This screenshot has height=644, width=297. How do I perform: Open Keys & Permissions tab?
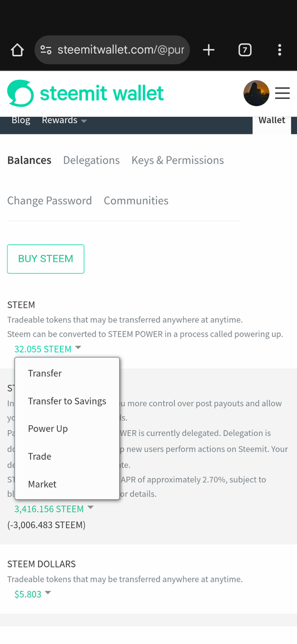click(178, 160)
